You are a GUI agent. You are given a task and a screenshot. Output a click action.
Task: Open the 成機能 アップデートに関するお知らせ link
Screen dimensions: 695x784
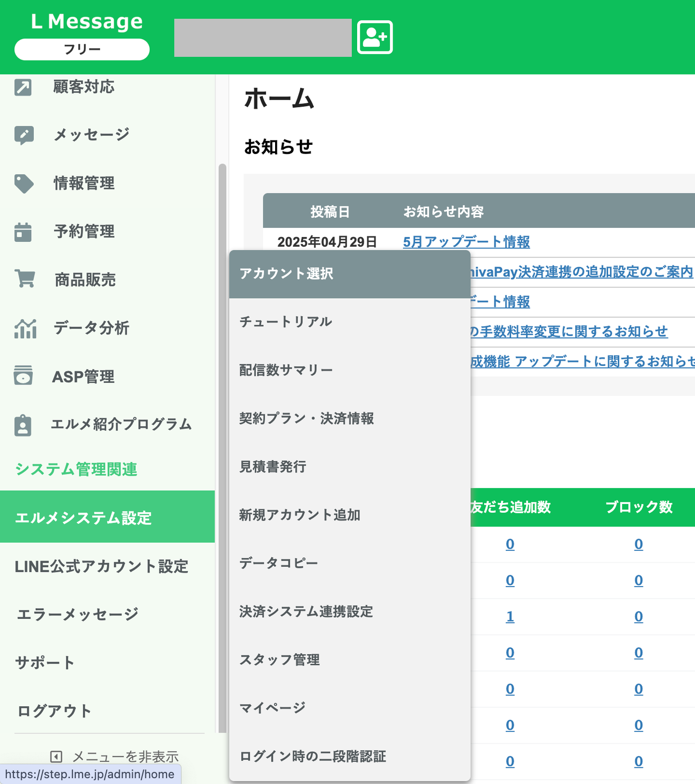coord(583,361)
